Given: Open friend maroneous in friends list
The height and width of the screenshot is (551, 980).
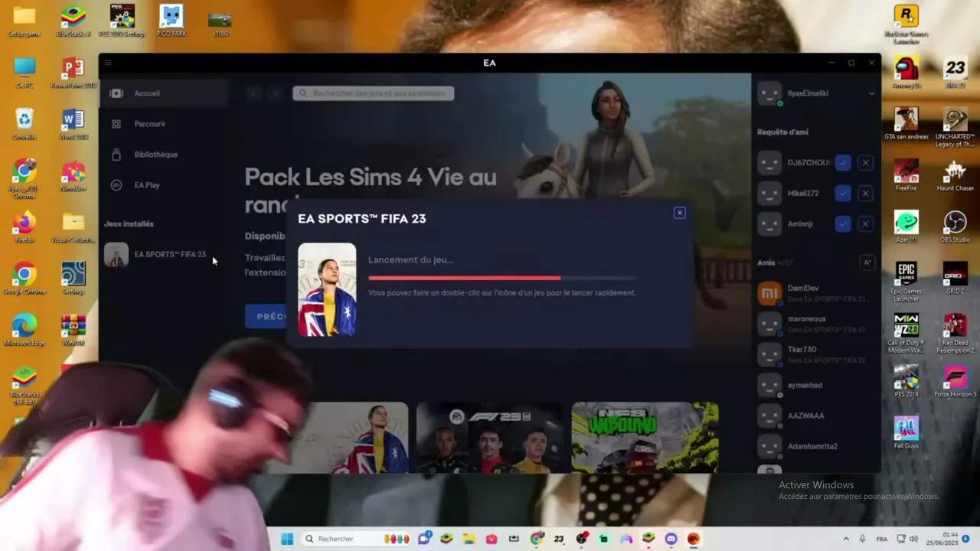Looking at the screenshot, I should pyautogui.click(x=816, y=324).
